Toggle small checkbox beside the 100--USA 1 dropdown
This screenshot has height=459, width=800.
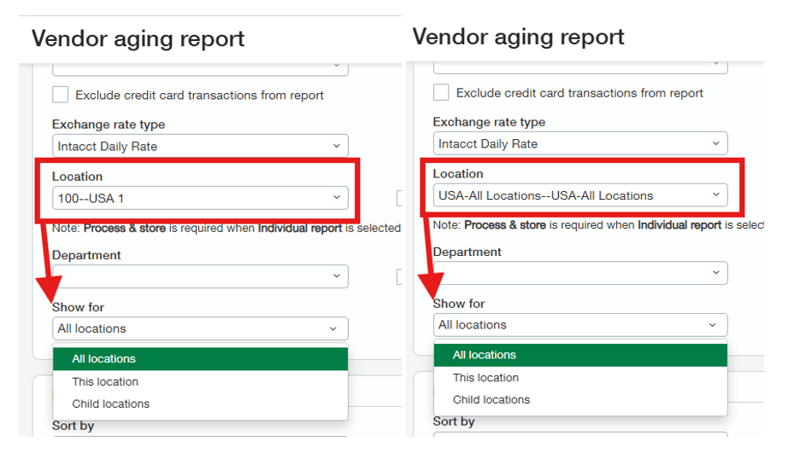(x=399, y=198)
